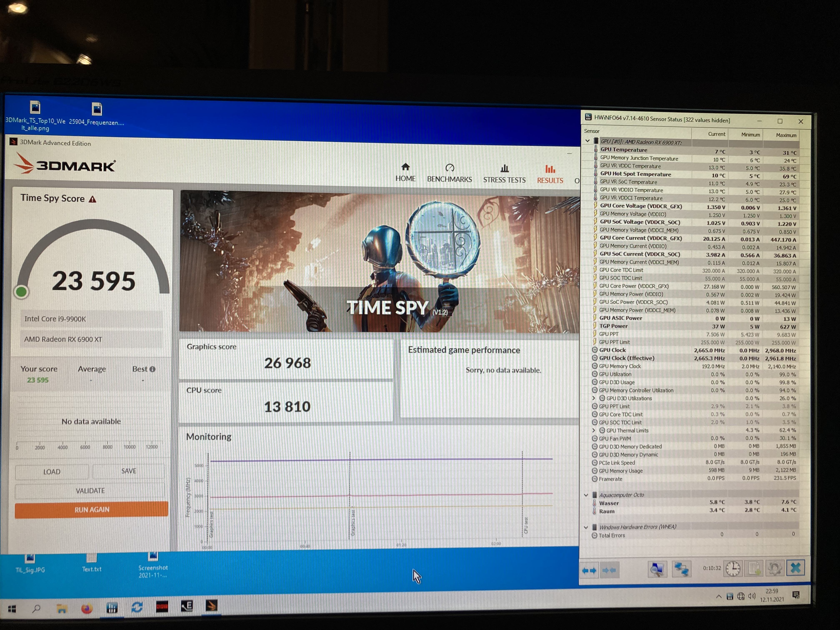Open File Explorer from the taskbar
This screenshot has width=840, height=630.
click(61, 609)
